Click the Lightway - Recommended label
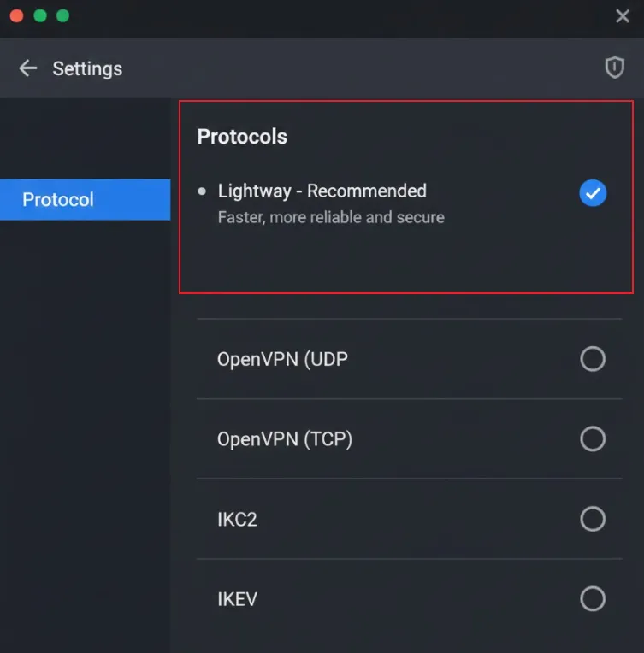This screenshot has height=653, width=644. (x=322, y=191)
